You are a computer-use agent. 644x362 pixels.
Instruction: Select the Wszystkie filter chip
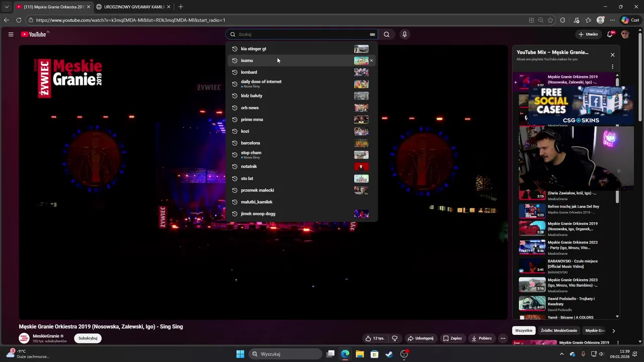tap(524, 330)
